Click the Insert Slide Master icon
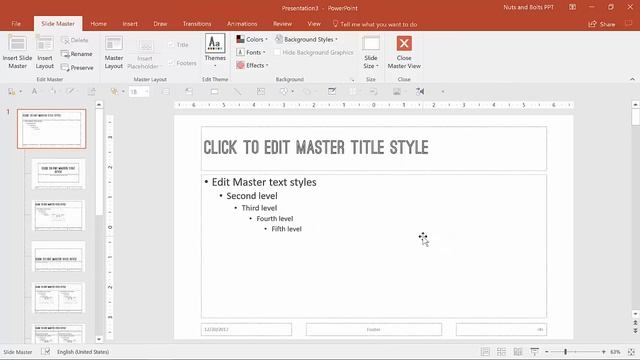Image resolution: width=640 pixels, height=360 pixels. point(18,52)
